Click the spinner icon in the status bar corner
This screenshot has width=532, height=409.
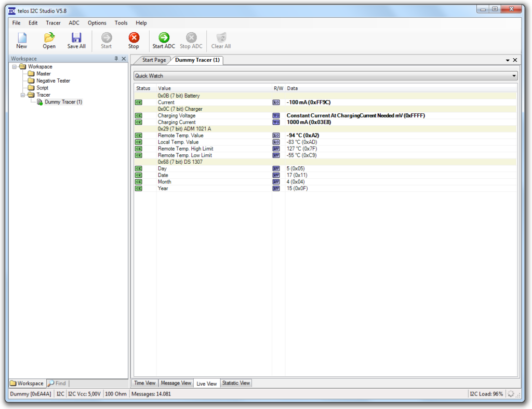tap(511, 394)
